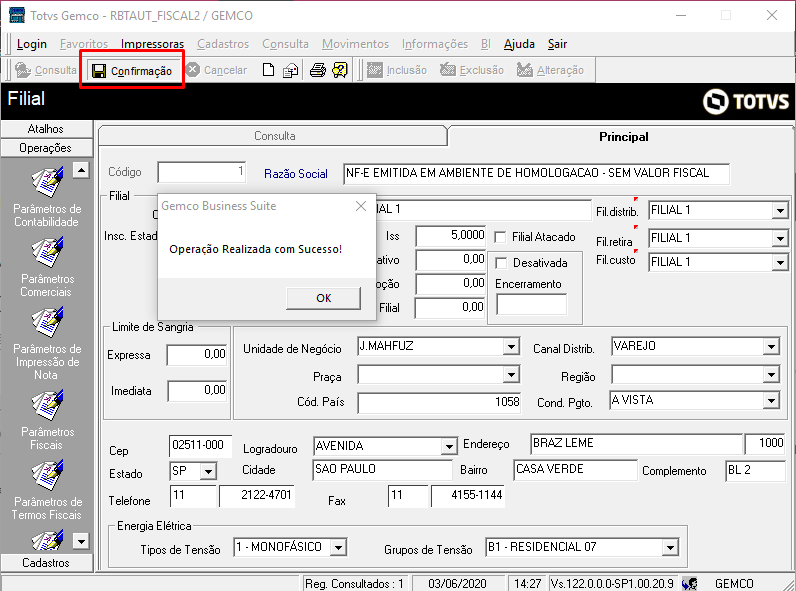Open the Ajuda menu

519,44
